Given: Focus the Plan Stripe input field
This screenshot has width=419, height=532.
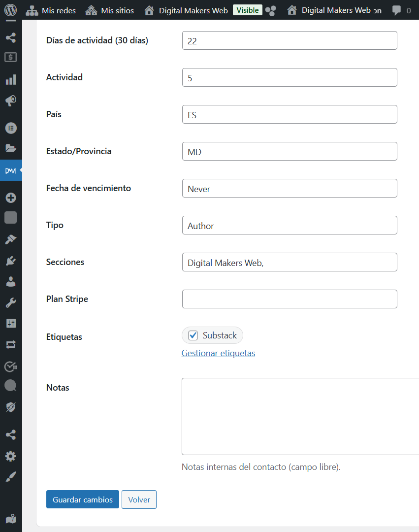Looking at the screenshot, I should pyautogui.click(x=290, y=299).
